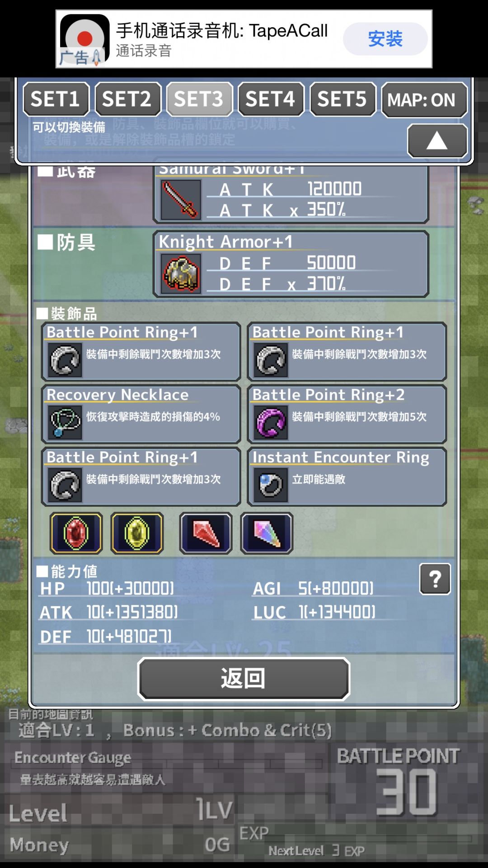Collapse the set panel with the up arrow
This screenshot has height=868, width=488.
tap(437, 141)
